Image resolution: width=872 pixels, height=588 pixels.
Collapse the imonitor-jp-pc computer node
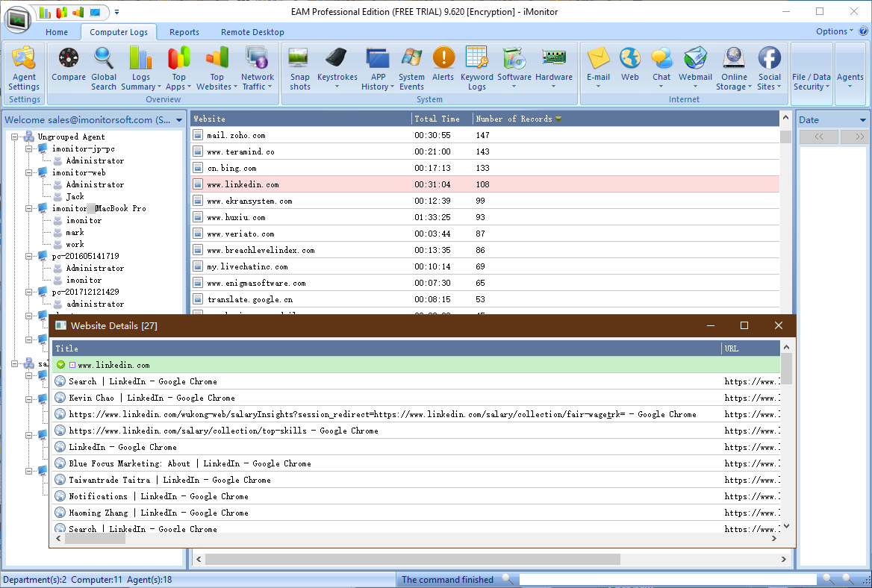(28, 149)
